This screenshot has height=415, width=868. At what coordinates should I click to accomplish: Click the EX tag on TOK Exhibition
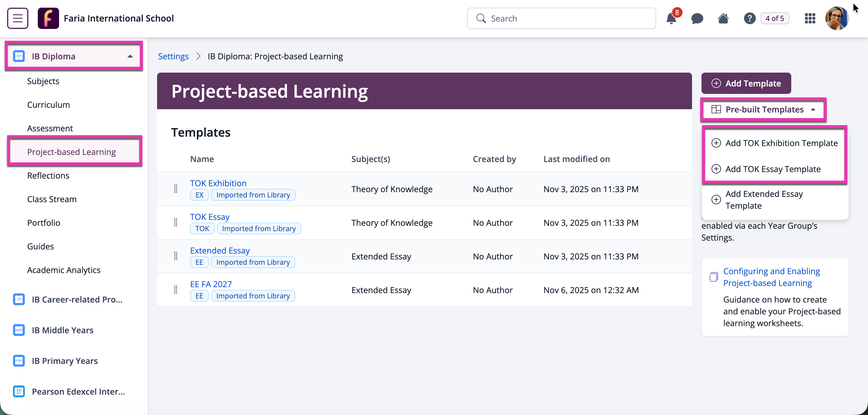(x=200, y=195)
